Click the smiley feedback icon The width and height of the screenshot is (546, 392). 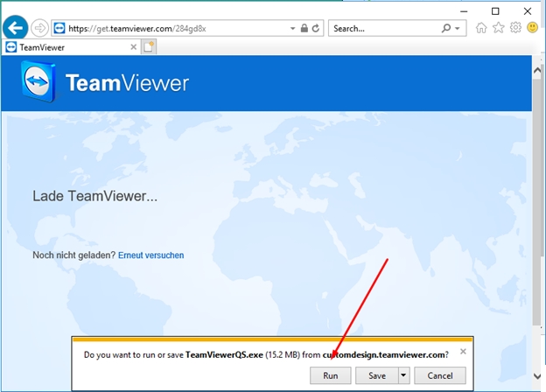(x=532, y=27)
